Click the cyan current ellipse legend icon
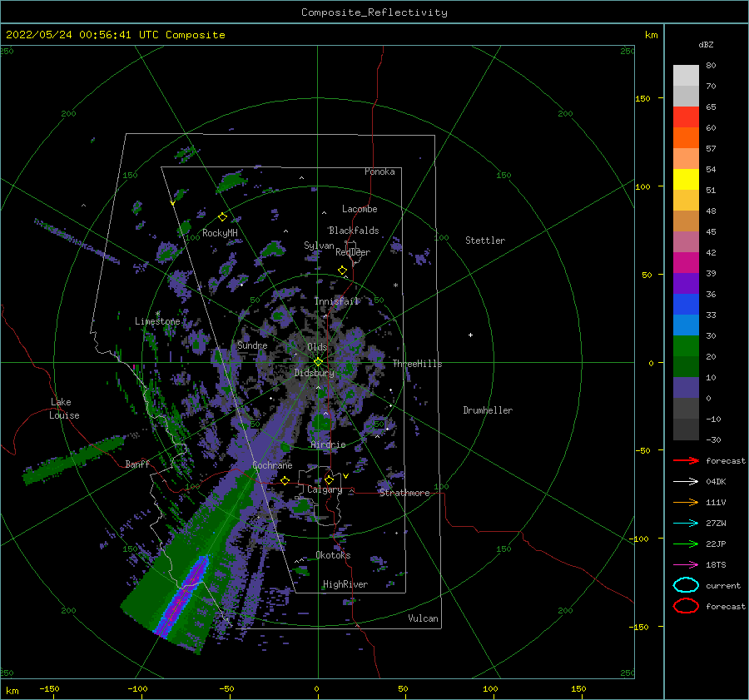 point(686,585)
